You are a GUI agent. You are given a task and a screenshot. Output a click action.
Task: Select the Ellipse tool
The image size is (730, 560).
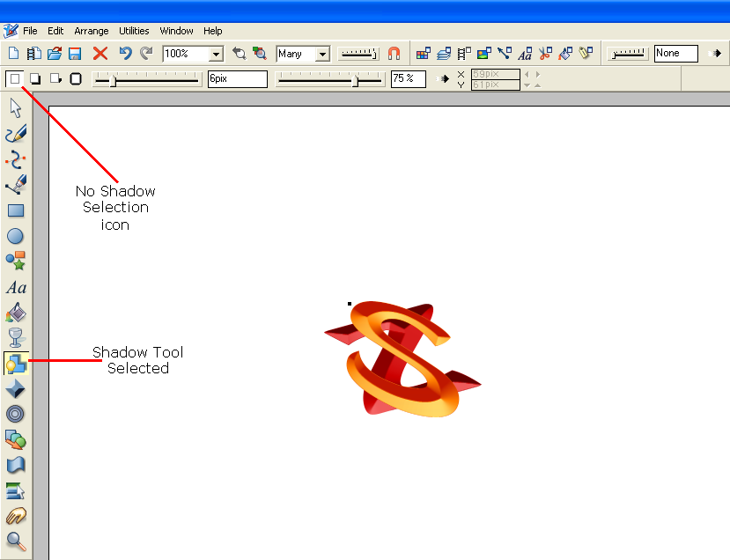(x=15, y=236)
